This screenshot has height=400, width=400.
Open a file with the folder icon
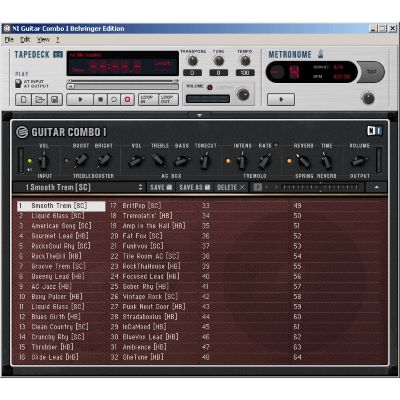(39, 99)
